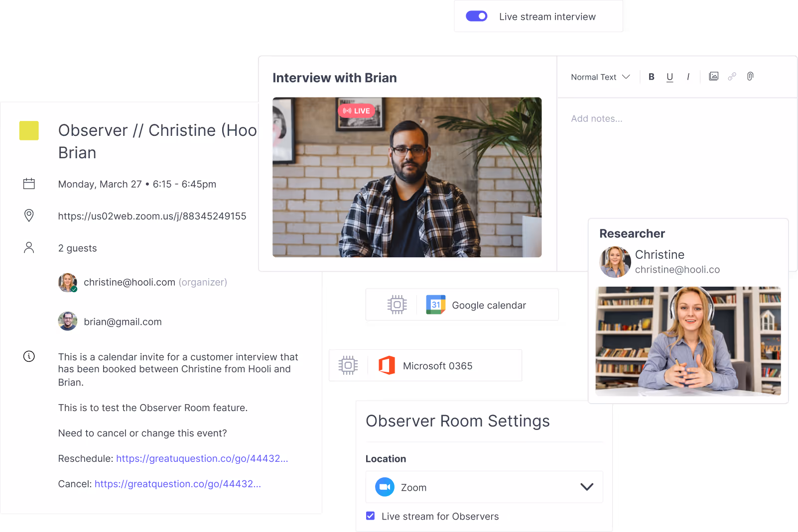Open the Normal Text style dropdown
Image resolution: width=798 pixels, height=532 pixels.
coord(600,77)
